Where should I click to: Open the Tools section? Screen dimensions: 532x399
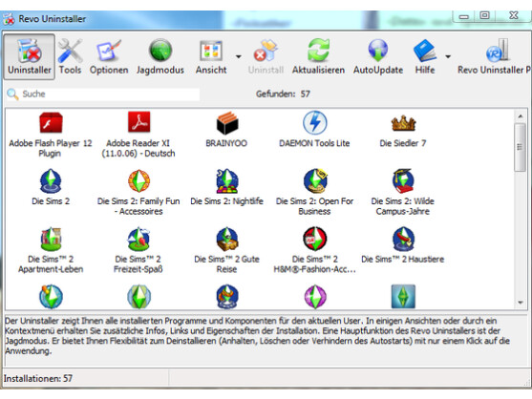click(70, 56)
